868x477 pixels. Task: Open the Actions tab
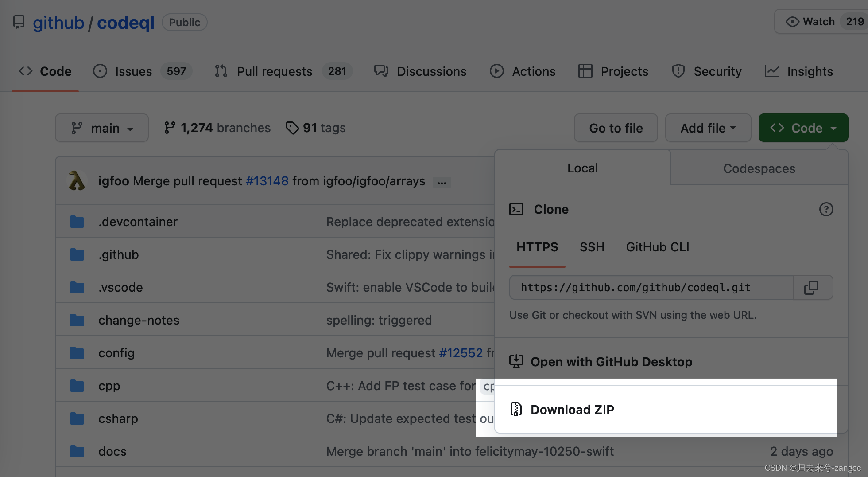523,71
